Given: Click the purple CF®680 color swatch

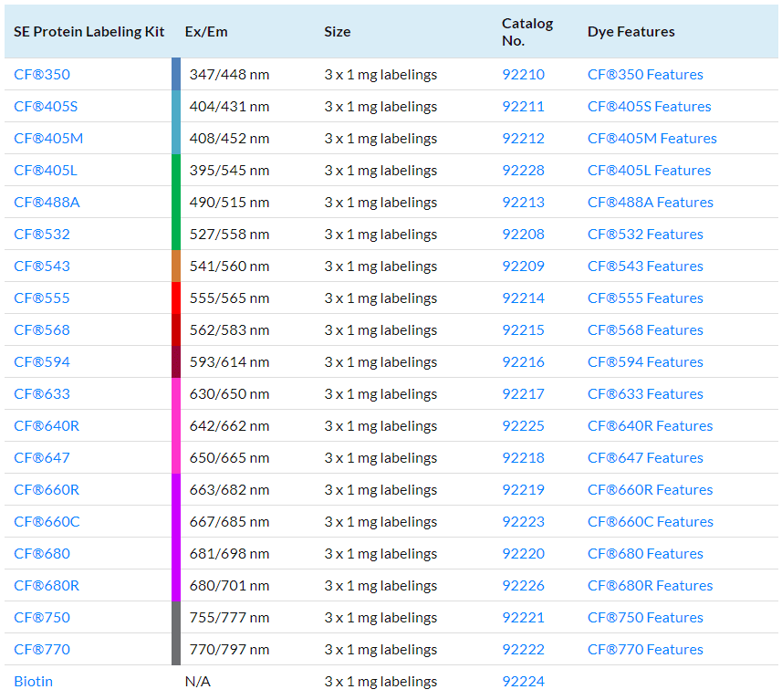Looking at the screenshot, I should 176,554.
